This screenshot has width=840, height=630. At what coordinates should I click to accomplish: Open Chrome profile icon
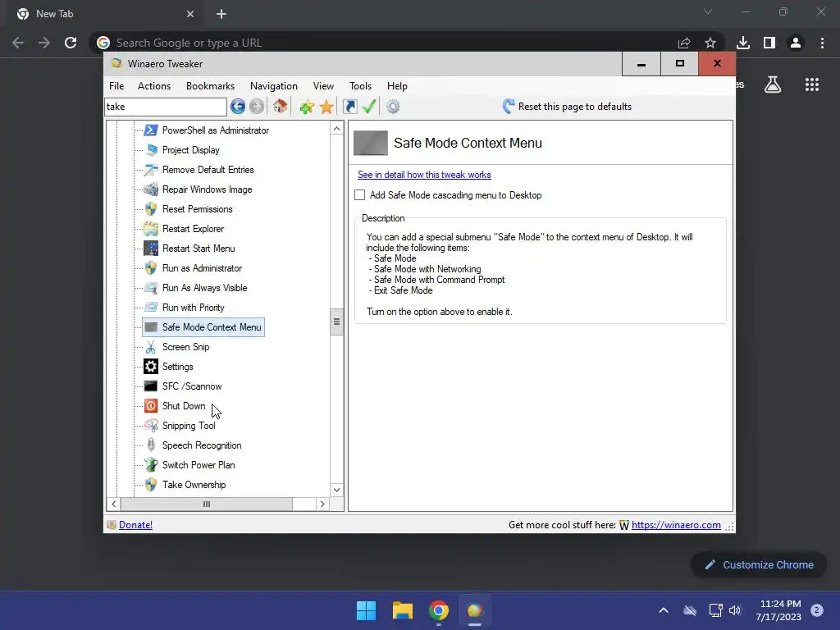pos(796,43)
